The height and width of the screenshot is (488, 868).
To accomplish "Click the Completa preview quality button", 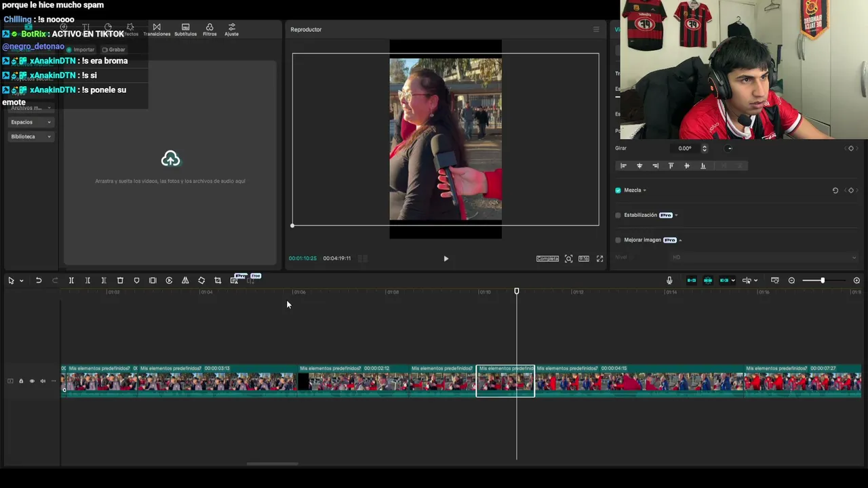I will pyautogui.click(x=547, y=259).
